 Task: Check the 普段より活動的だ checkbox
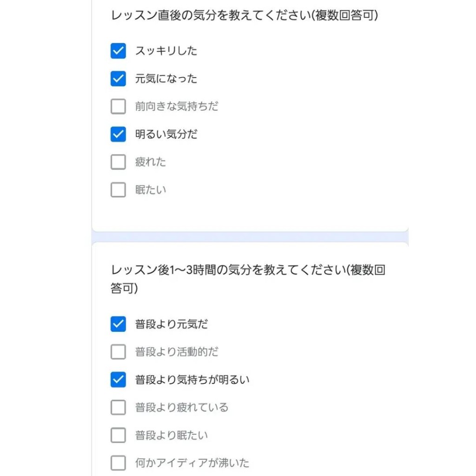point(119,352)
